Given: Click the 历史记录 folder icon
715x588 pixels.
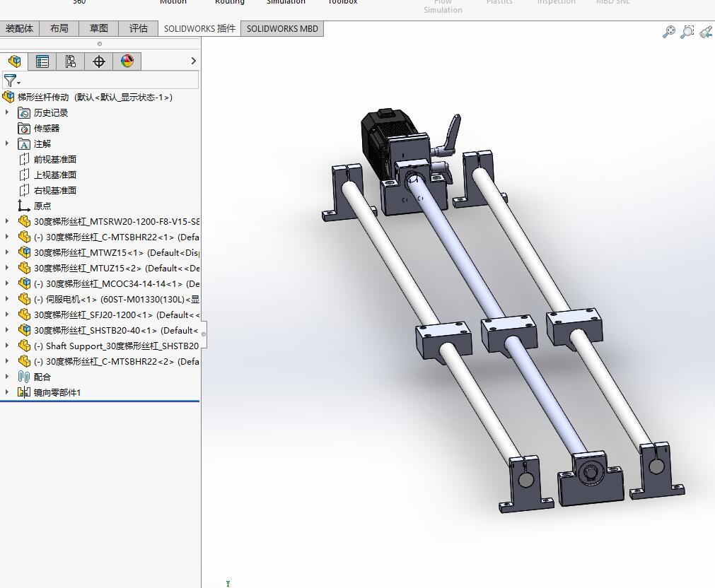Looking at the screenshot, I should [x=24, y=112].
